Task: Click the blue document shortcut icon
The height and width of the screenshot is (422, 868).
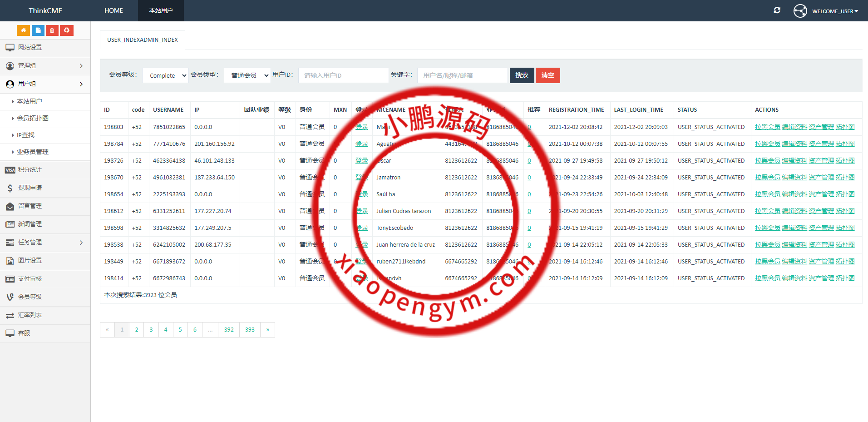Action: pyautogui.click(x=38, y=30)
